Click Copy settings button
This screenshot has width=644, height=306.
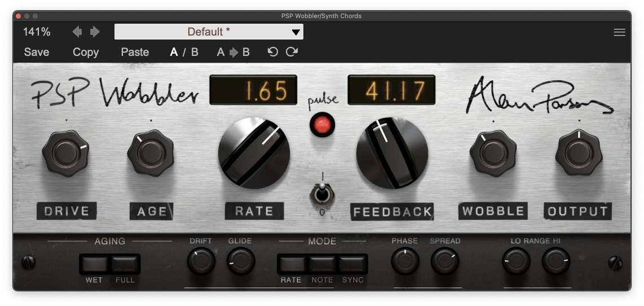click(x=86, y=53)
